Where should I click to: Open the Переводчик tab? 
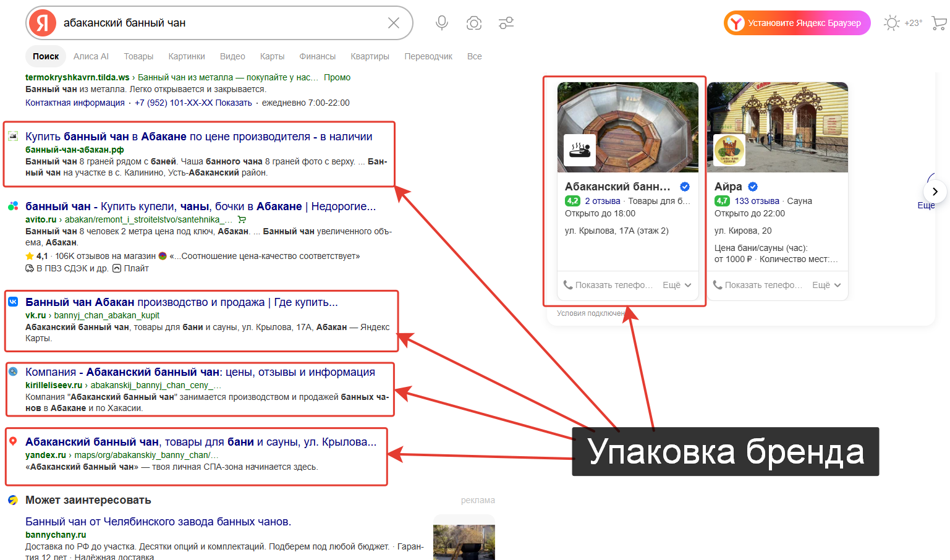point(428,56)
